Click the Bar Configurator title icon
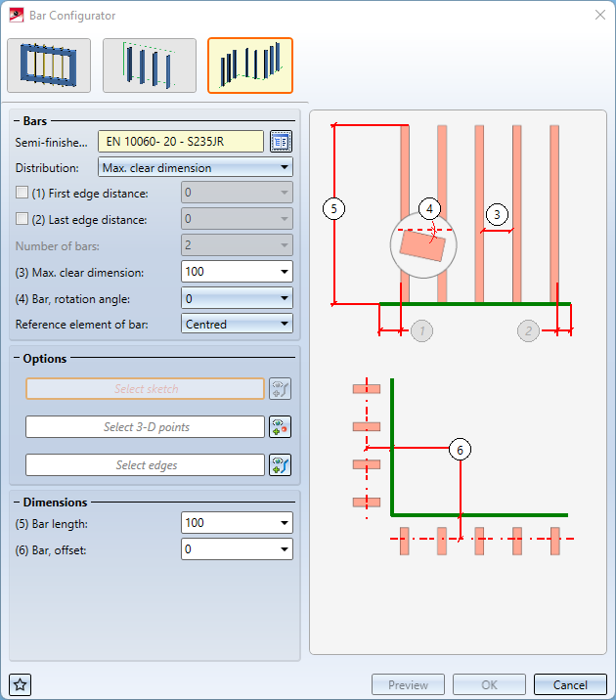 click(17, 16)
